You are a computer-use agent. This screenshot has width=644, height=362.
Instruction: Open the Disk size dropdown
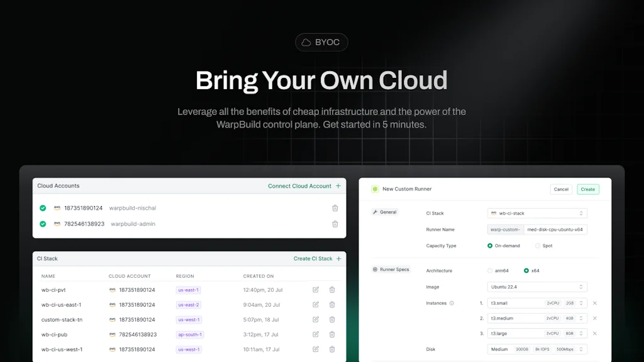tap(537, 349)
